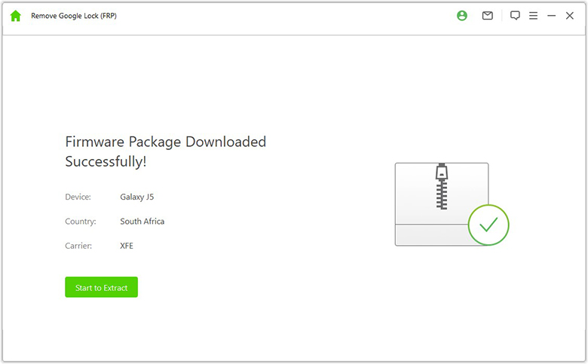The image size is (588, 364).
Task: Click the Device label
Action: pos(78,197)
